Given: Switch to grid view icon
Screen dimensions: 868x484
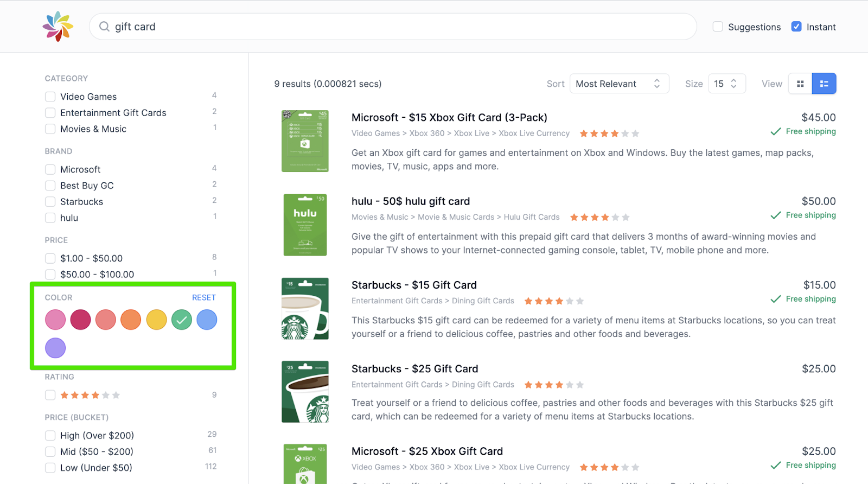Looking at the screenshot, I should 800,84.
